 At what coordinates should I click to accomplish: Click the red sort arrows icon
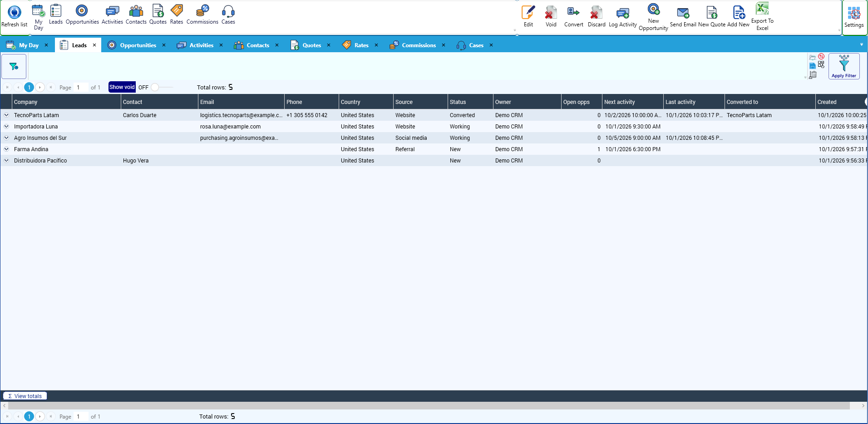pyautogui.click(x=821, y=57)
